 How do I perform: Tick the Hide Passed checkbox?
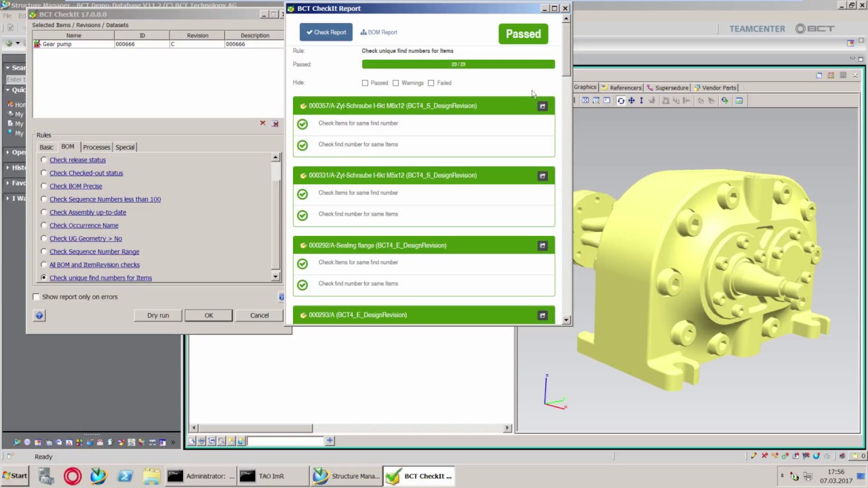(366, 83)
